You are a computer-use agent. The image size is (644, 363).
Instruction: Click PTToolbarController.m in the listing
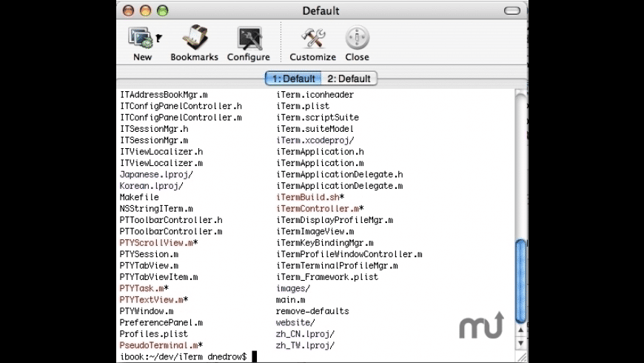pos(171,232)
